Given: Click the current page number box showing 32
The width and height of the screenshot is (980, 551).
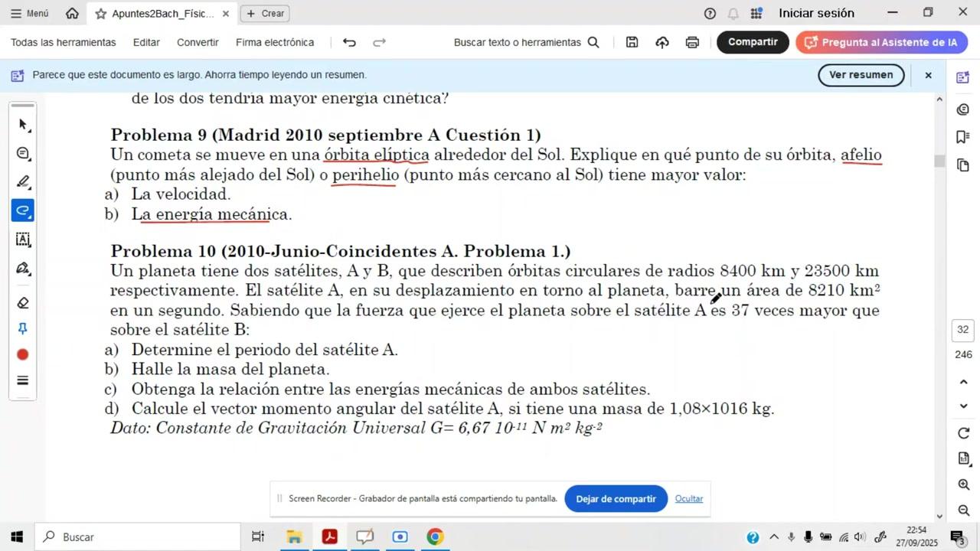Looking at the screenshot, I should click(x=963, y=330).
